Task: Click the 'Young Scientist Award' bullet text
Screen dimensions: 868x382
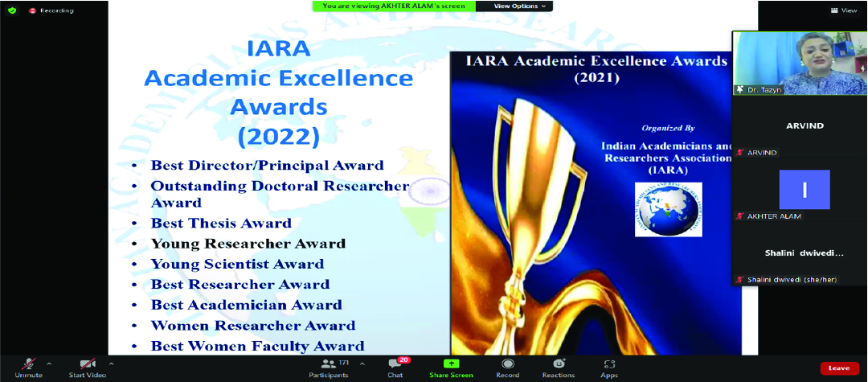Action: tap(237, 264)
